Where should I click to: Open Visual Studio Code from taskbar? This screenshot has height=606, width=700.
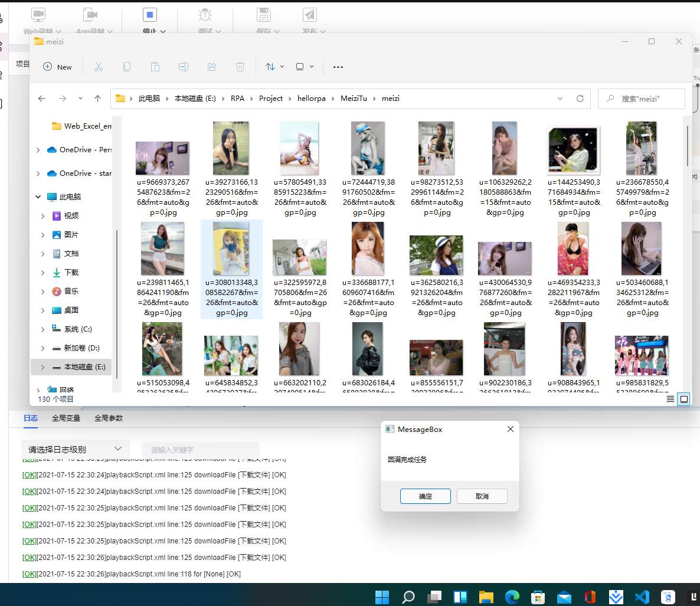coord(642,597)
